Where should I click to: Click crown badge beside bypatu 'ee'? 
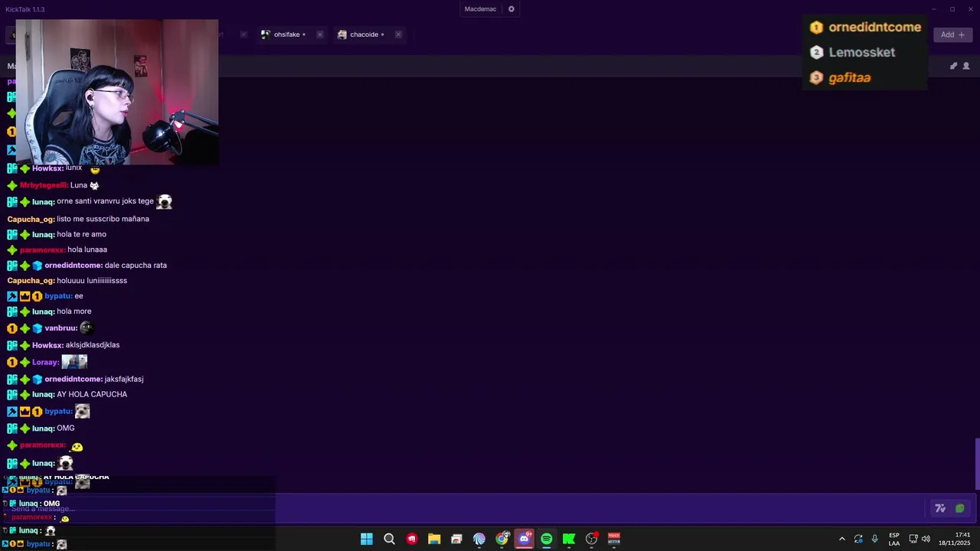[x=24, y=296]
